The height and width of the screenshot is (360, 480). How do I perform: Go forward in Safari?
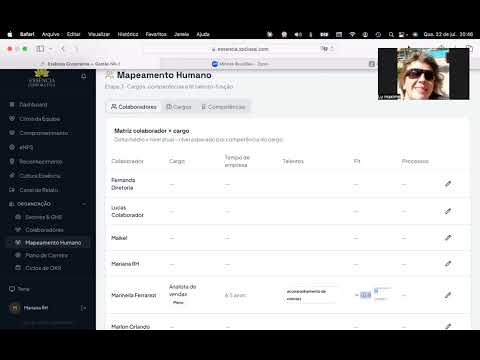click(x=76, y=49)
